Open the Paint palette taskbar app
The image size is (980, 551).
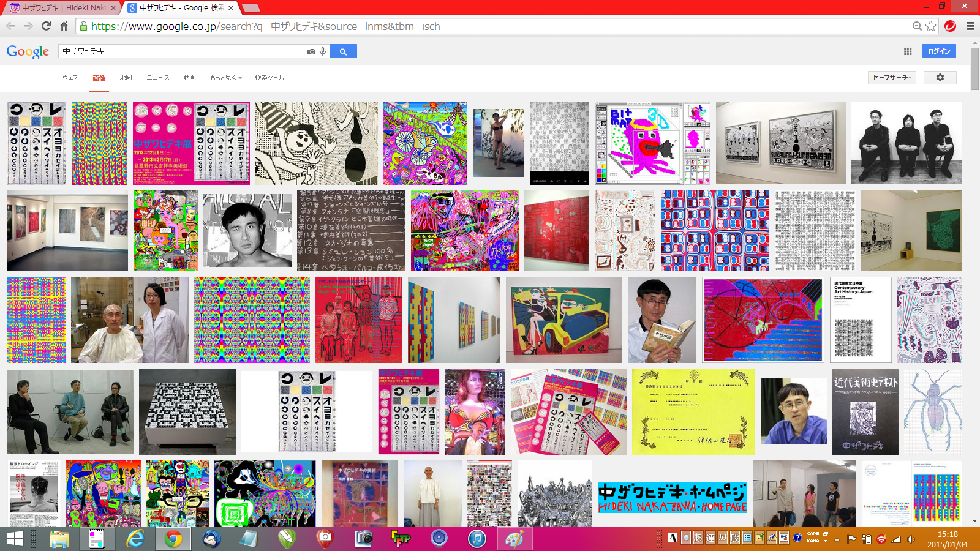[514, 539]
